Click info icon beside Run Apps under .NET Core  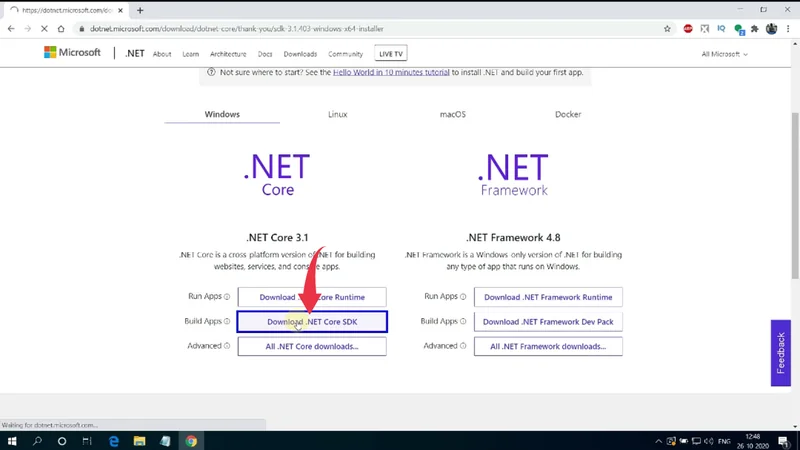point(227,297)
